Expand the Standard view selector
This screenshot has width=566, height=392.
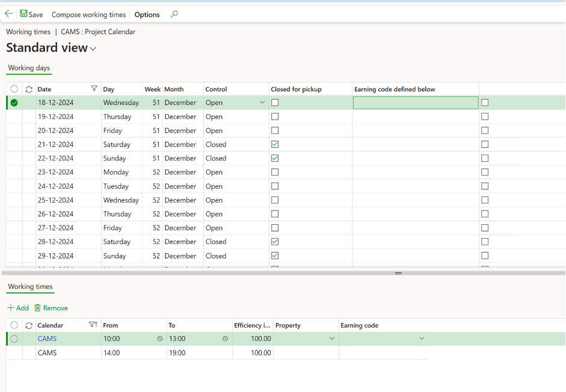click(93, 48)
